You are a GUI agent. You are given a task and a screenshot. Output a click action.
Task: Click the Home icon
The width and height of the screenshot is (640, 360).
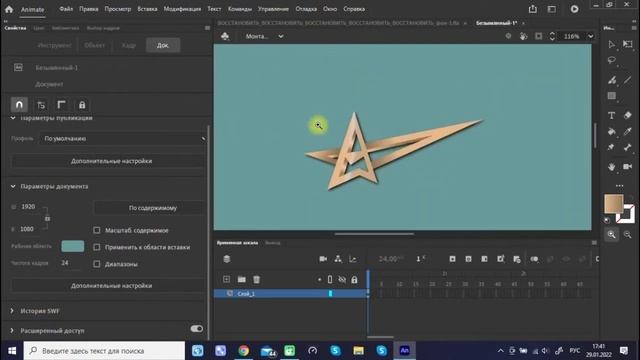[x=9, y=9]
